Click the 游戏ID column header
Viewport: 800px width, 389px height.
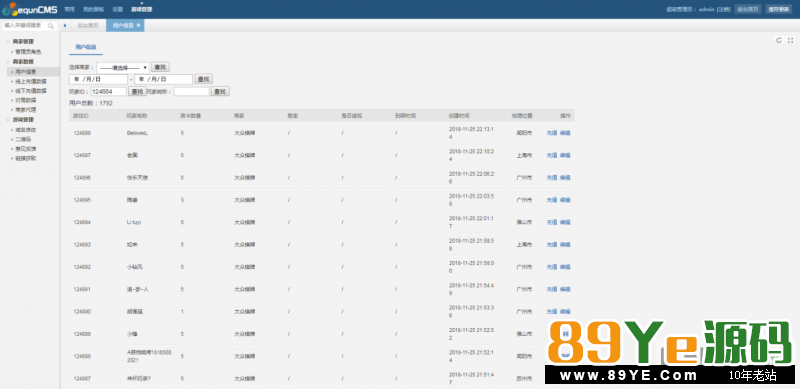81,116
